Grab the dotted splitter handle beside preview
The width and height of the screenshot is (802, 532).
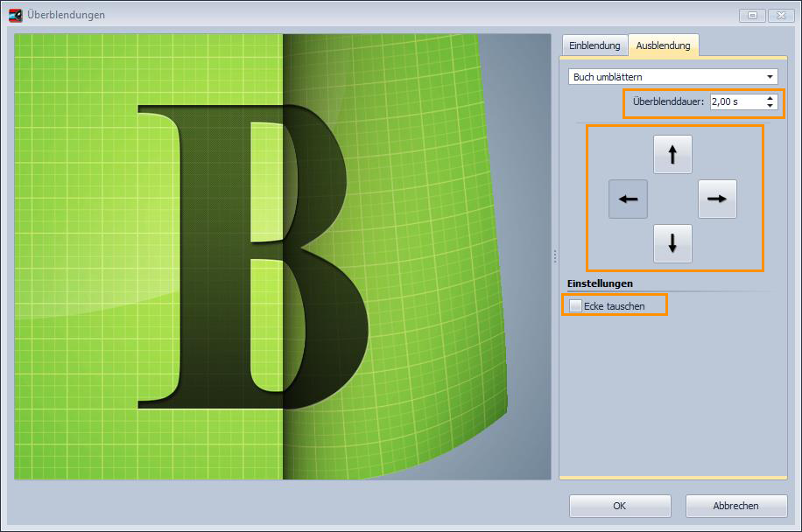(x=555, y=256)
